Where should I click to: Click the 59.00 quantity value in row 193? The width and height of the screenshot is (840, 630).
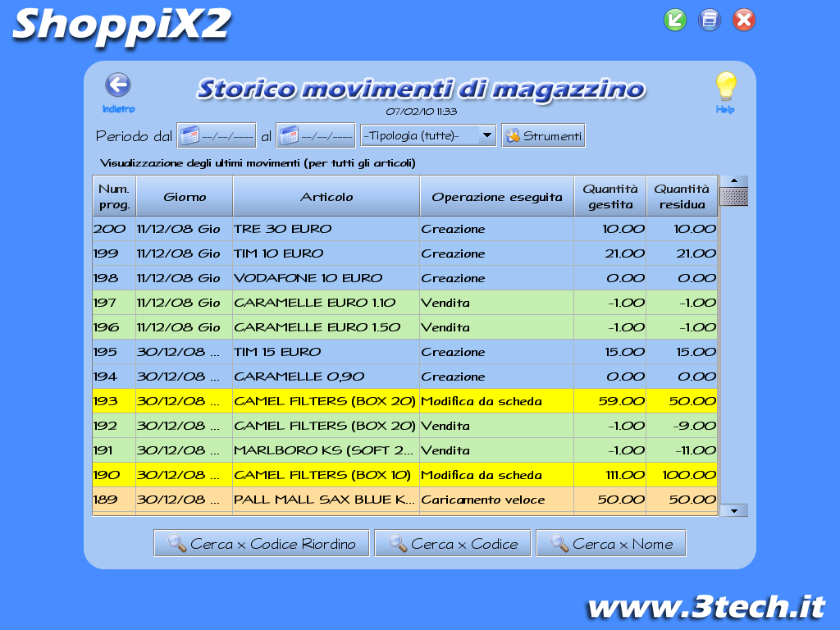(x=610, y=401)
